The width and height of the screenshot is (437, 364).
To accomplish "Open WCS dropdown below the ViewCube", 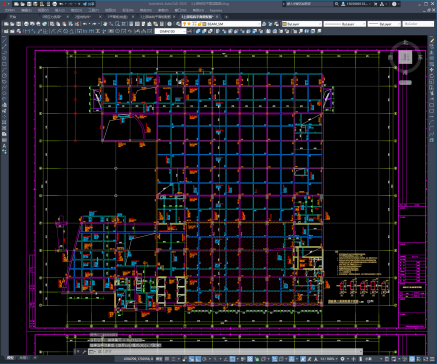I will [x=405, y=82].
